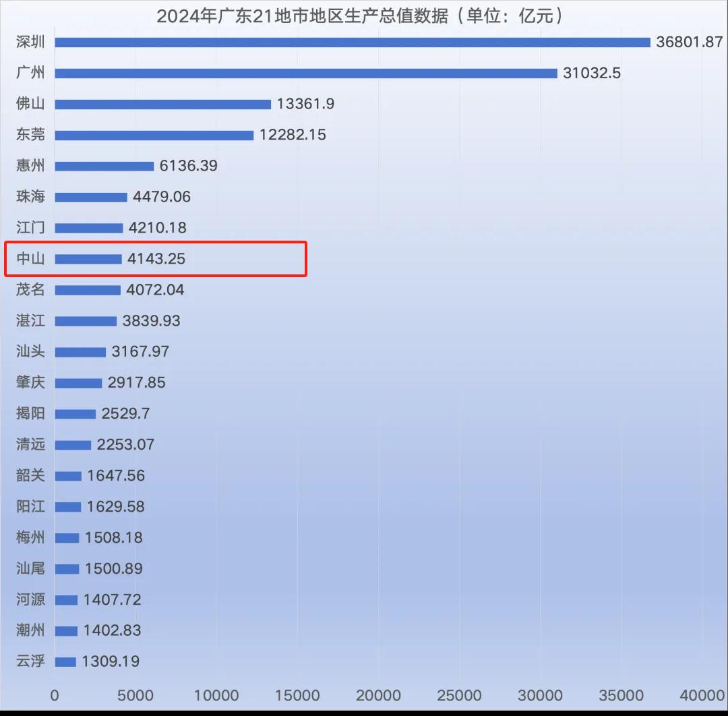Select the 湛江 city label
The width and height of the screenshot is (728, 716).
point(30,320)
